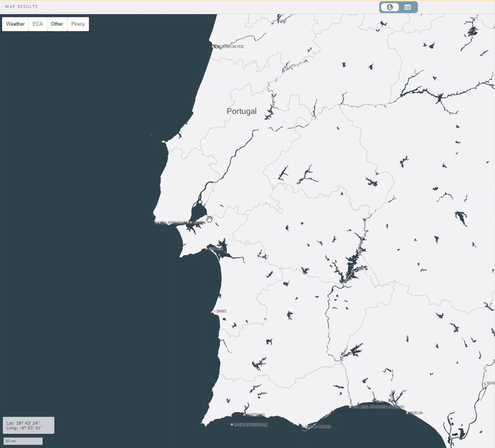Click the 20 nm scale bar
The height and width of the screenshot is (448, 495).
pyautogui.click(x=23, y=441)
